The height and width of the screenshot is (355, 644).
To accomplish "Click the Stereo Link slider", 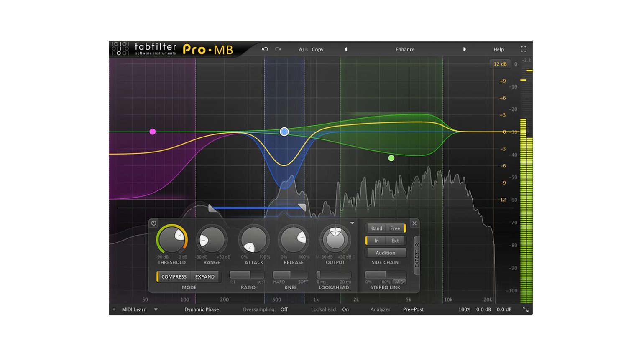I will click(385, 275).
